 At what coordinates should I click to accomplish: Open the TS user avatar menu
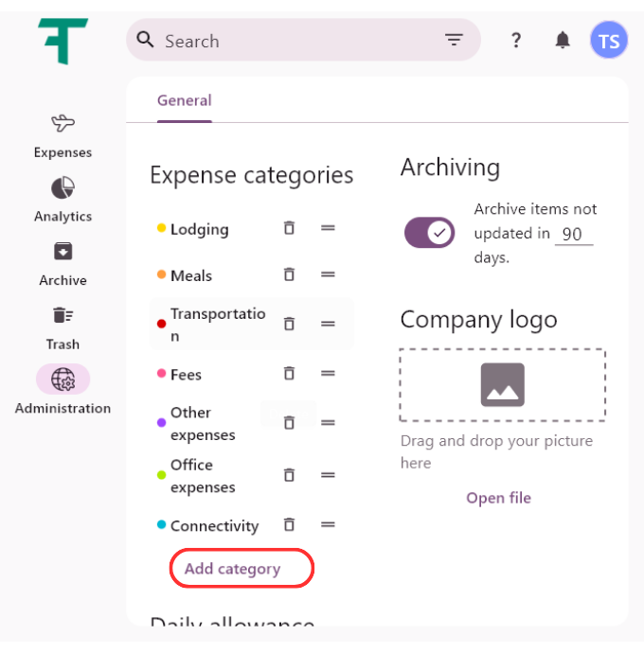click(609, 41)
